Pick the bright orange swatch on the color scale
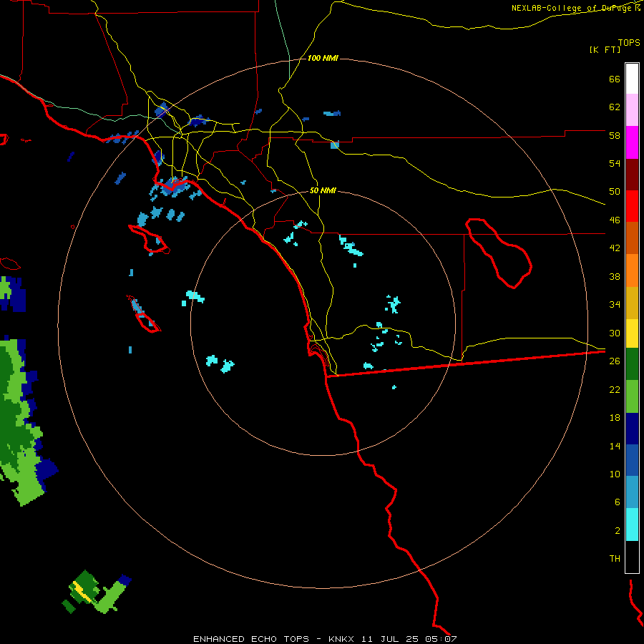 click(x=632, y=270)
